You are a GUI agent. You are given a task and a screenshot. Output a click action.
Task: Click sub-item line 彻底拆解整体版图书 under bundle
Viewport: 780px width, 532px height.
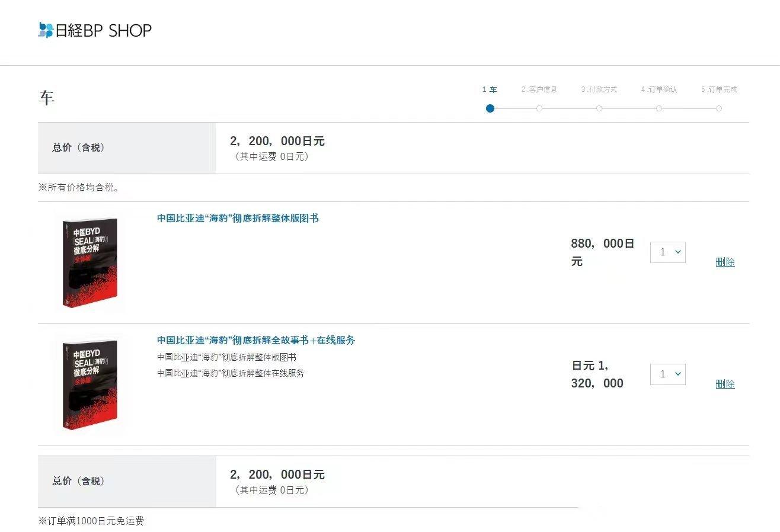226,357
